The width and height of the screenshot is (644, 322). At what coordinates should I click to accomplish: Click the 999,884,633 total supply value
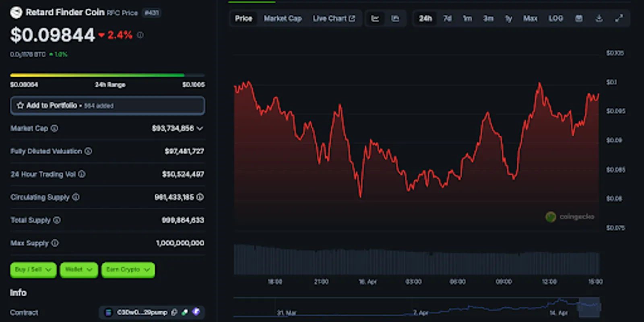click(x=183, y=220)
